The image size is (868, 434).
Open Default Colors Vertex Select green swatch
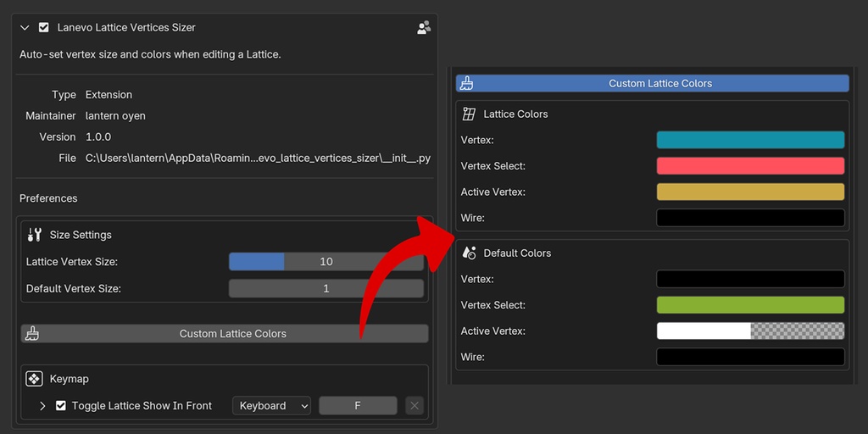pyautogui.click(x=750, y=305)
